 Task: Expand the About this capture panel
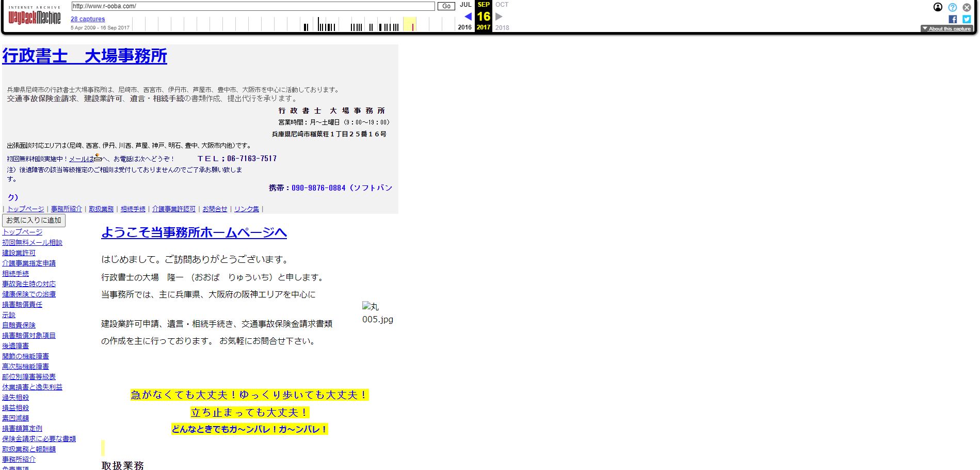coord(946,29)
